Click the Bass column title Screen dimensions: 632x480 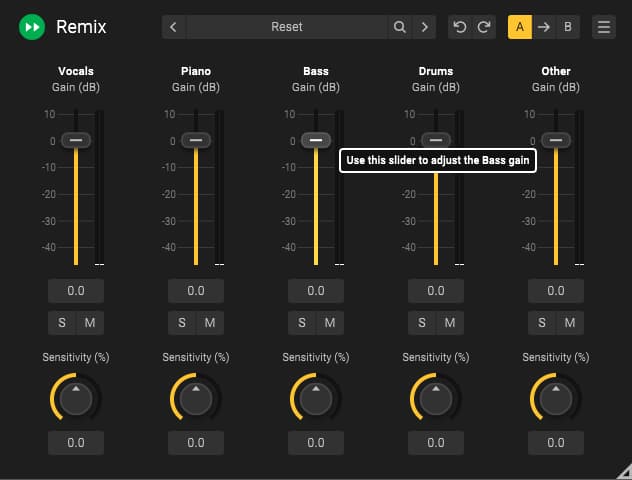pyautogui.click(x=316, y=71)
